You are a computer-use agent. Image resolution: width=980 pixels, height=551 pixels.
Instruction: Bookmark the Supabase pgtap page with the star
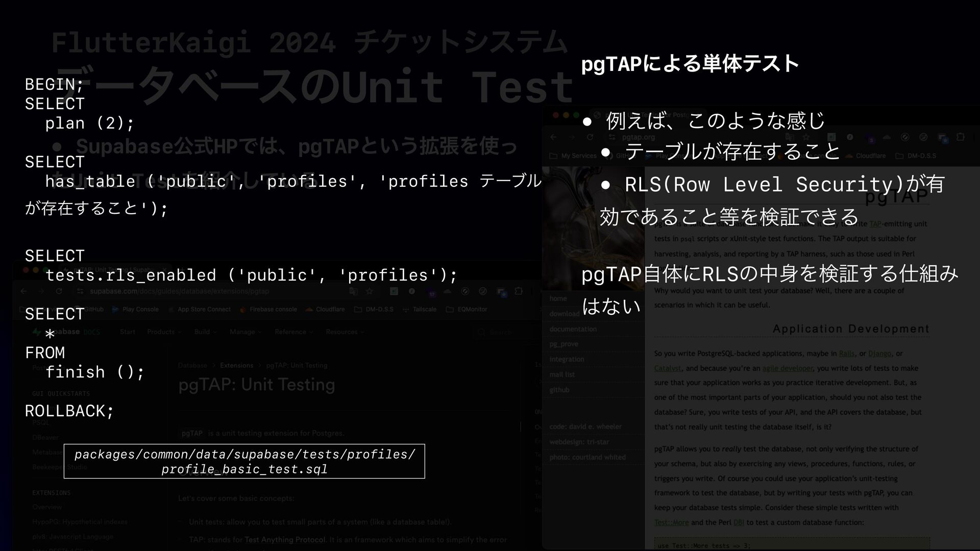(x=370, y=291)
